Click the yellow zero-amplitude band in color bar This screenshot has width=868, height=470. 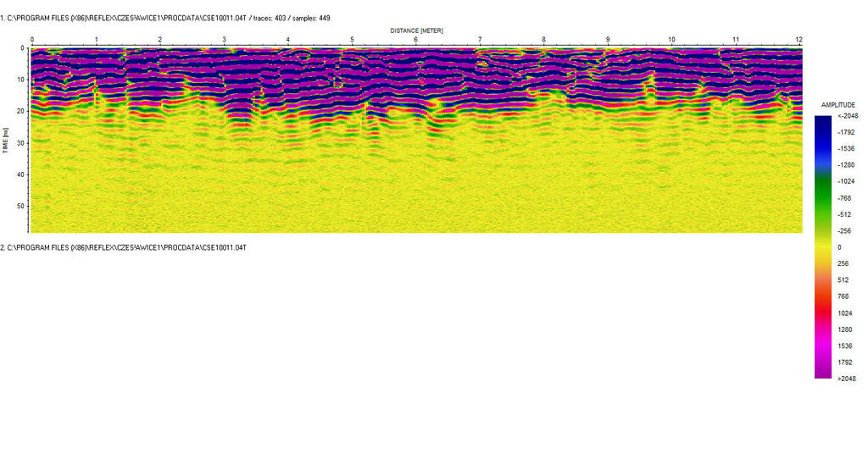tap(823, 246)
